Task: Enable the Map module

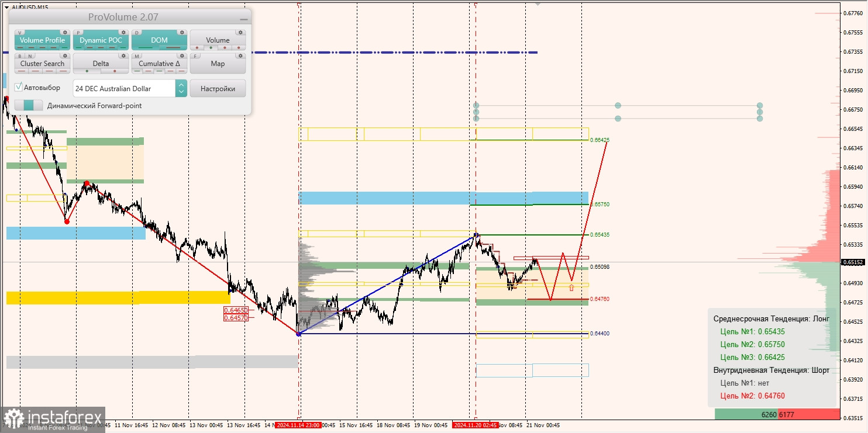Action: pyautogui.click(x=218, y=63)
